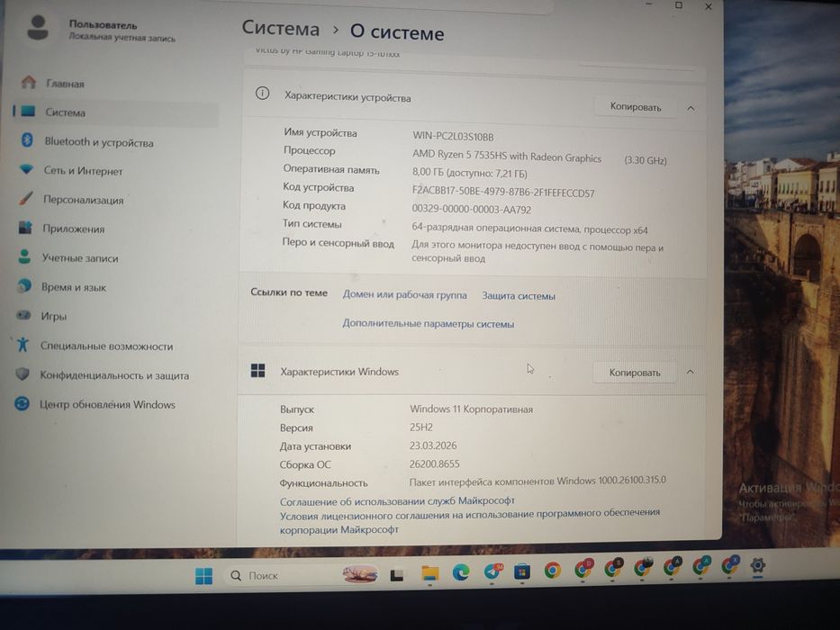Click the Функциональность value text
The width and height of the screenshot is (840, 630).
pos(537,481)
